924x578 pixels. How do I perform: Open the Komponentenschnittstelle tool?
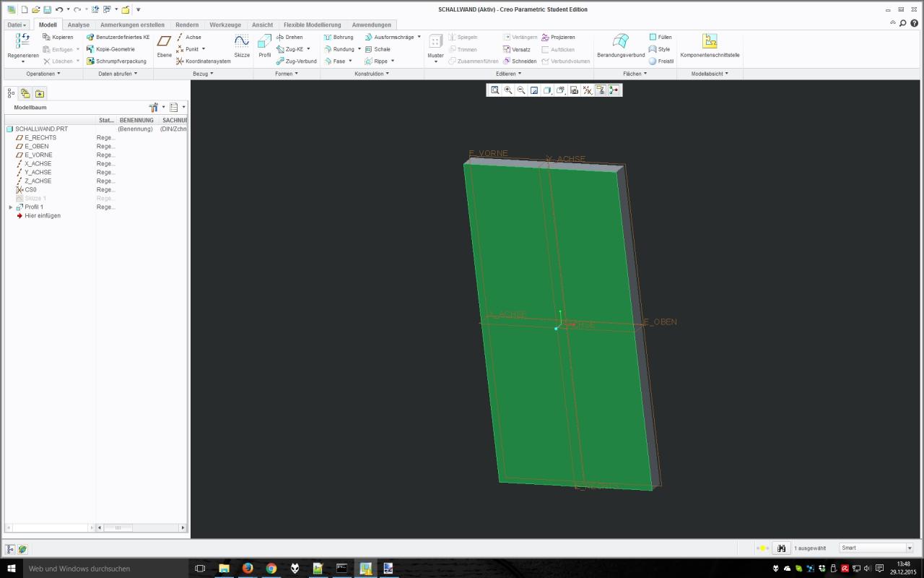click(x=710, y=45)
